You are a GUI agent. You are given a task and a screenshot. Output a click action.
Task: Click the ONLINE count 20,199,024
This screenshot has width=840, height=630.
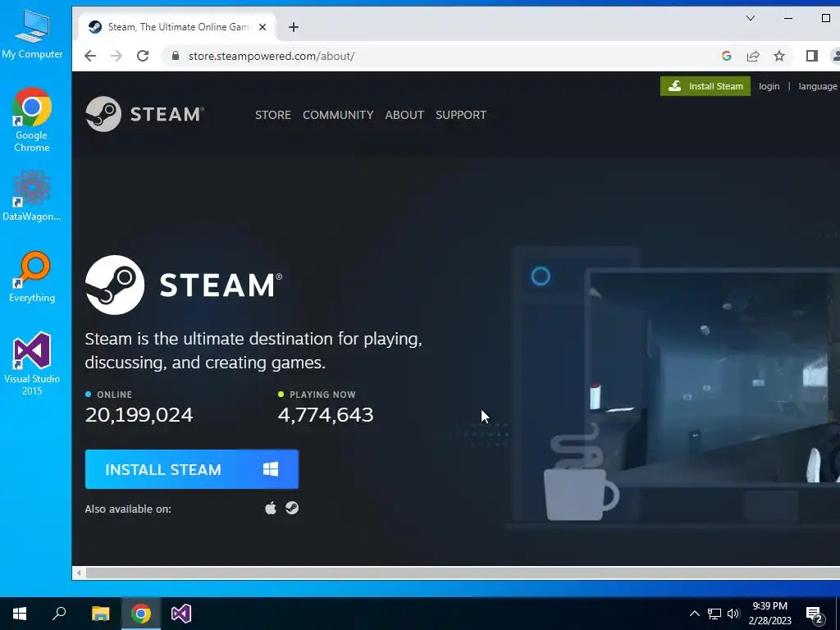pyautogui.click(x=139, y=414)
